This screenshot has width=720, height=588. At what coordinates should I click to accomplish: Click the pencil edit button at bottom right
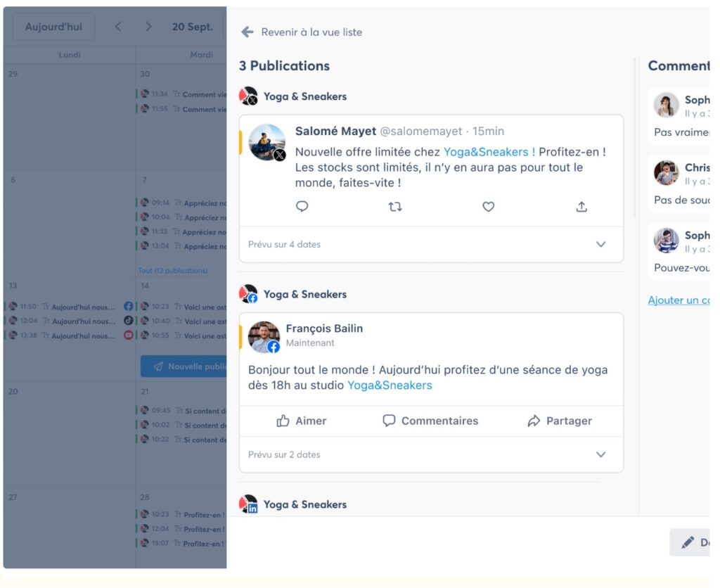click(690, 542)
